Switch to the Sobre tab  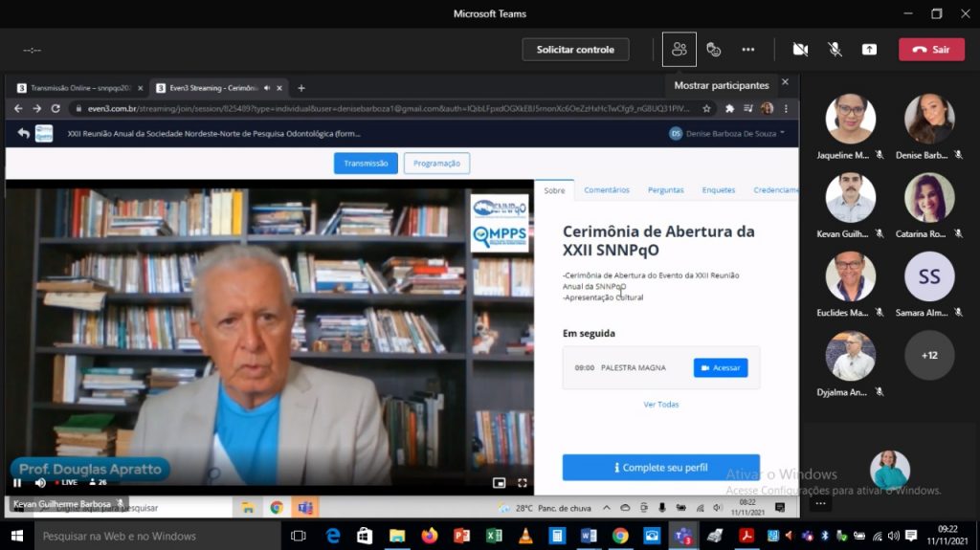tap(554, 190)
